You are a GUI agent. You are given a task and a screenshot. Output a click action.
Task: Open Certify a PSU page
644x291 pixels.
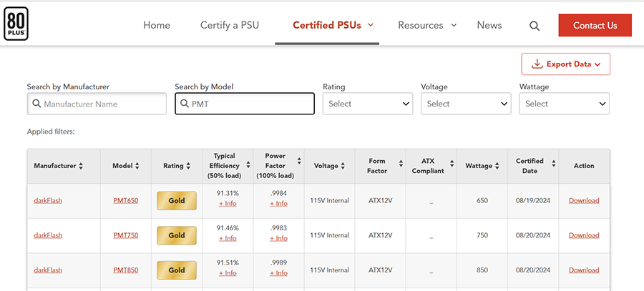[x=230, y=26]
